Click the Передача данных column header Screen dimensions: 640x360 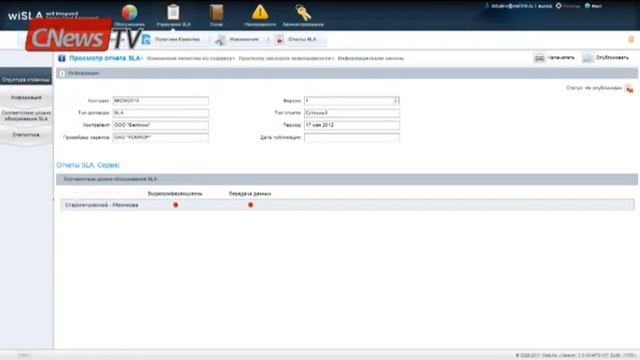(x=250, y=194)
